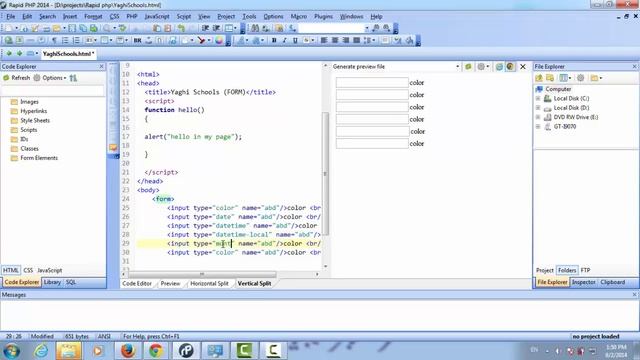Viewport: 640px width, 360px height.
Task: Click the green refresh preview icon
Action: (x=468, y=67)
